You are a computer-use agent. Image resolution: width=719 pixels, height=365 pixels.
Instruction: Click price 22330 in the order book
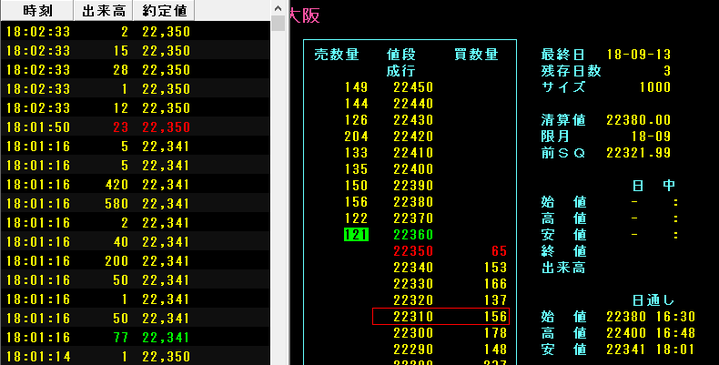coord(413,284)
